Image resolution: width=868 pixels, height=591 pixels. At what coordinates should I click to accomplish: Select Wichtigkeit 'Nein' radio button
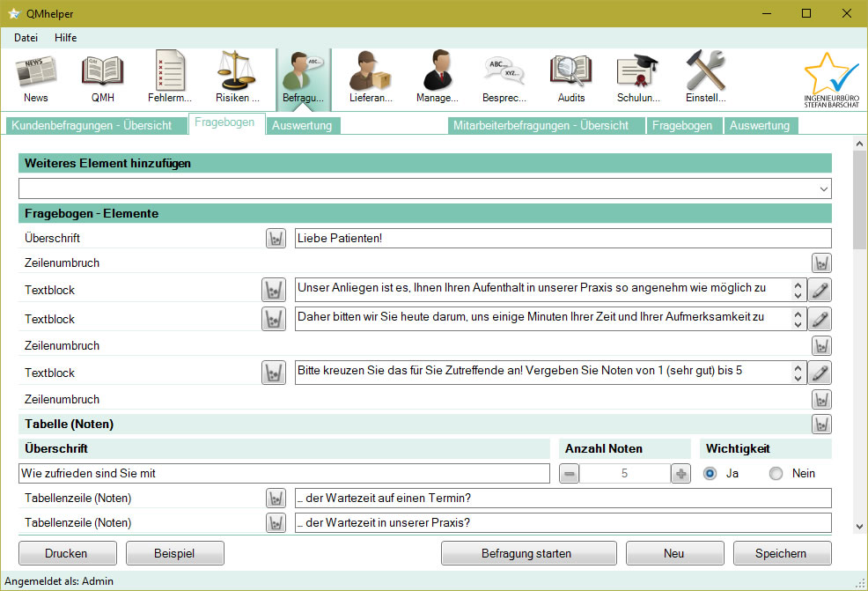776,474
